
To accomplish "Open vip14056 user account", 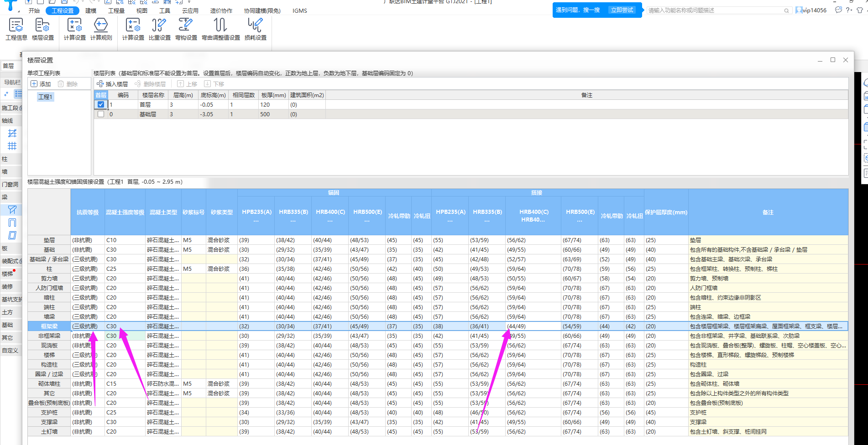I will [x=811, y=10].
